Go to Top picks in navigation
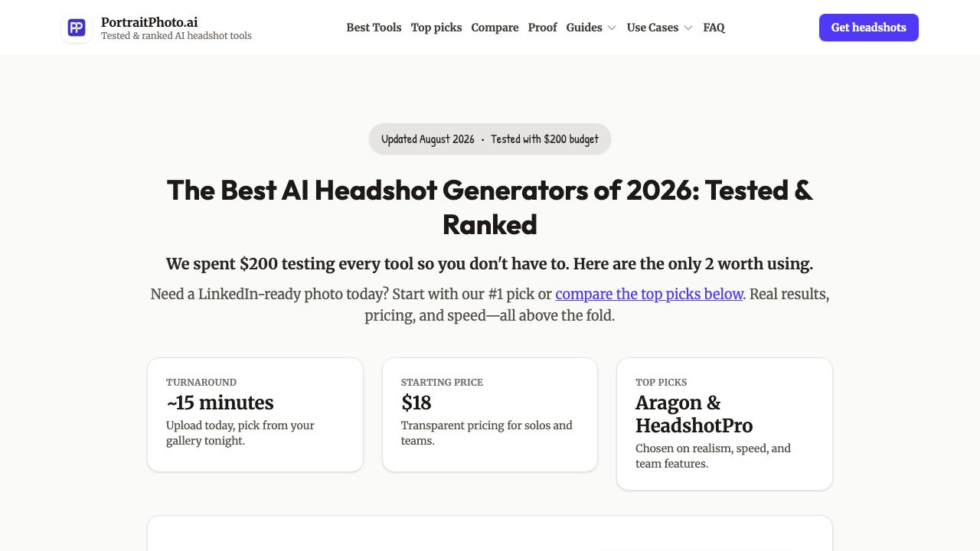 pyautogui.click(x=436, y=28)
